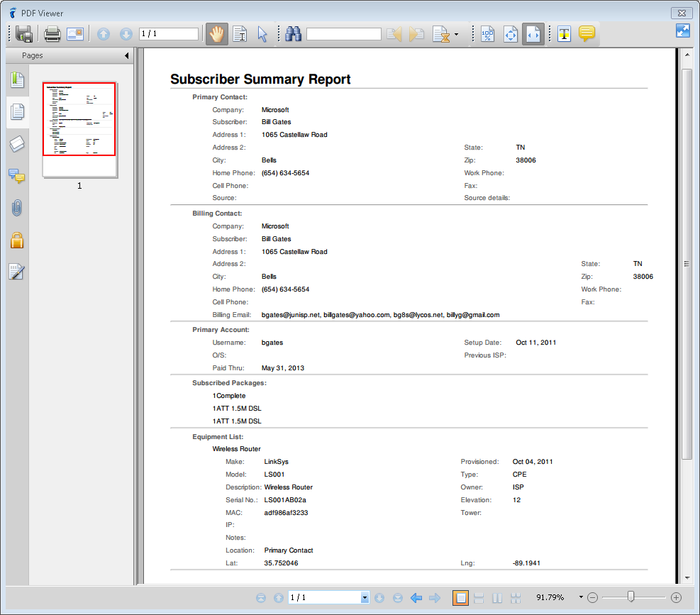700x615 pixels.
Task: Open the Bookmarks sidebar panel
Action: (18, 80)
